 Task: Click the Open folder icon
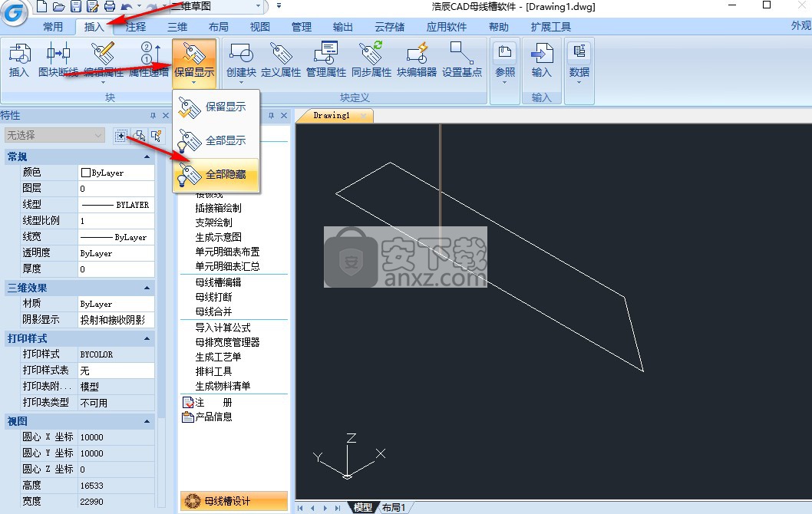point(58,7)
